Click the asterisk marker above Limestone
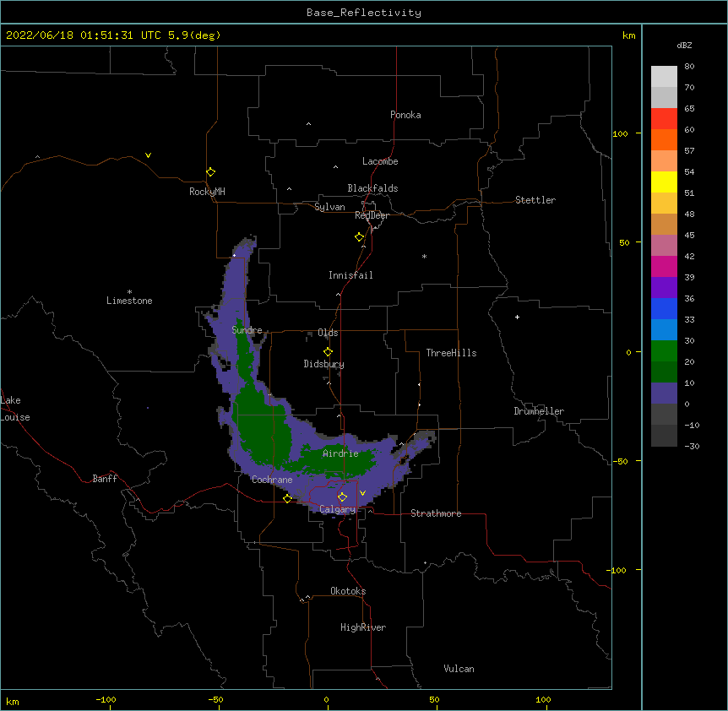This screenshot has width=728, height=711. click(129, 291)
